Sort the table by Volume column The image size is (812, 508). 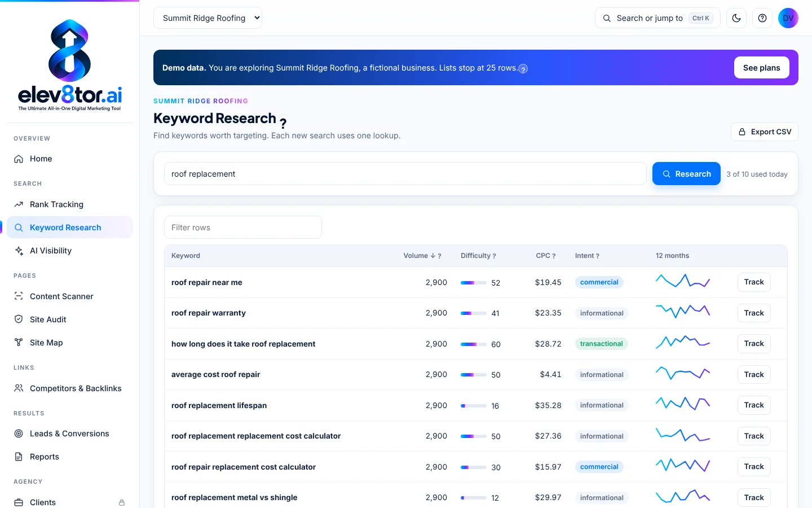[x=419, y=256]
